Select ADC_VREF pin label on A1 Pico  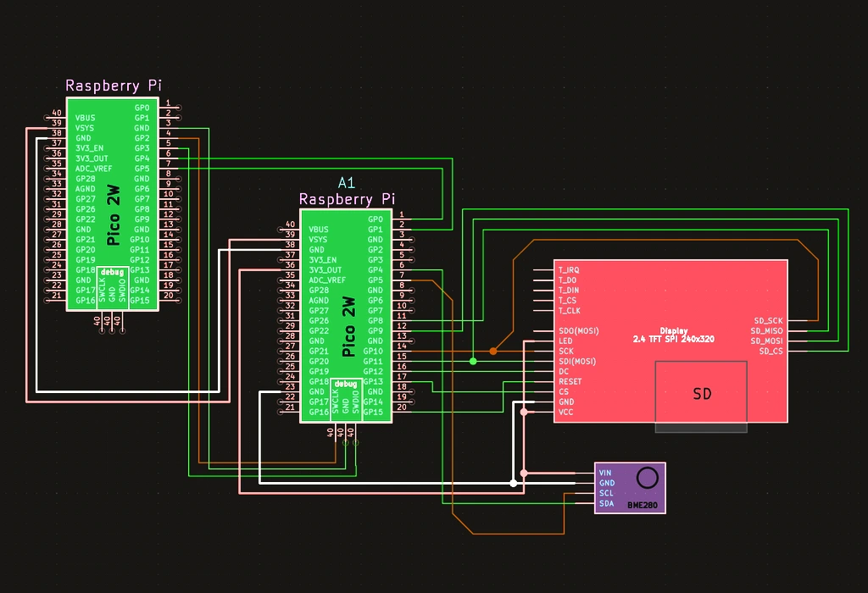tap(327, 280)
